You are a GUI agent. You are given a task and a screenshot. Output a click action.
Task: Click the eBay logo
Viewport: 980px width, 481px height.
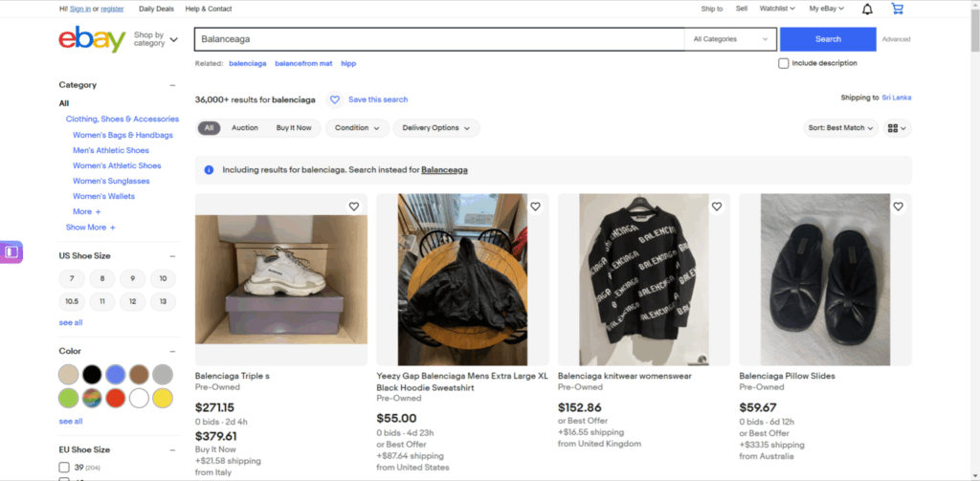click(93, 39)
